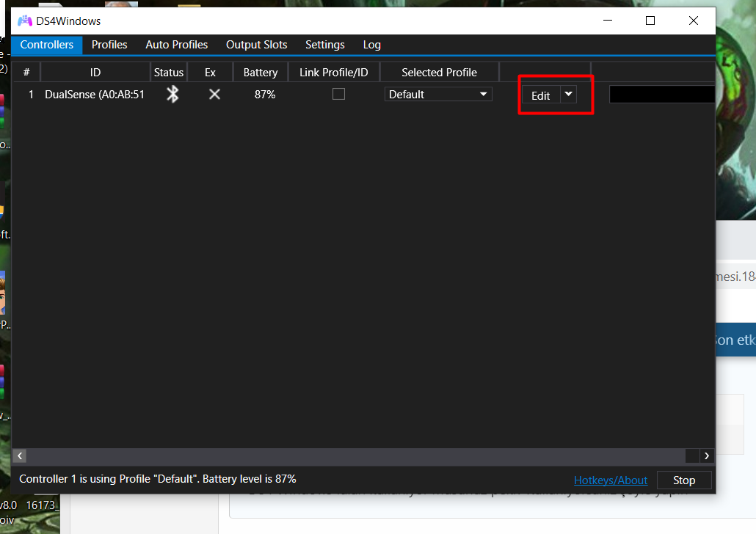
Task: Click the Battery column header
Action: tap(261, 73)
